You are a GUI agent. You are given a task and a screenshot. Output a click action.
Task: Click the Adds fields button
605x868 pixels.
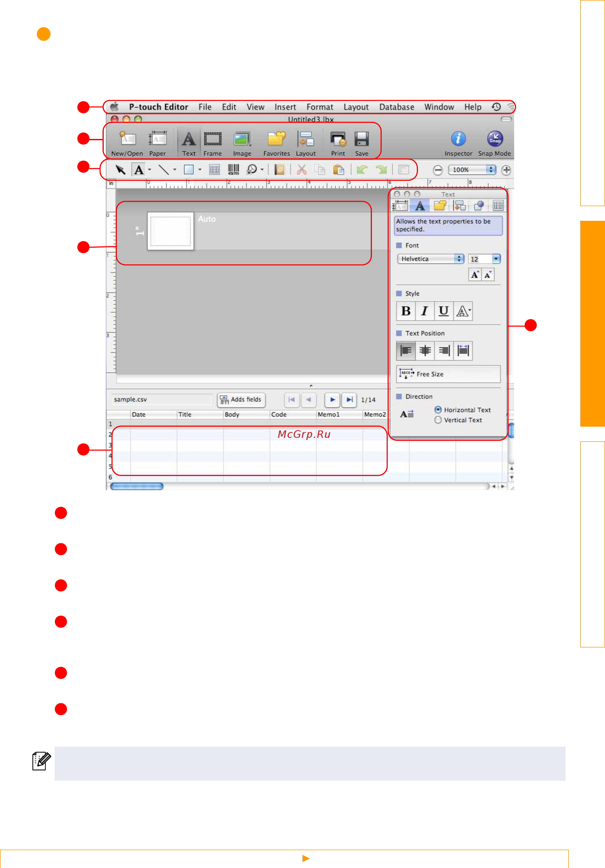[x=241, y=399]
